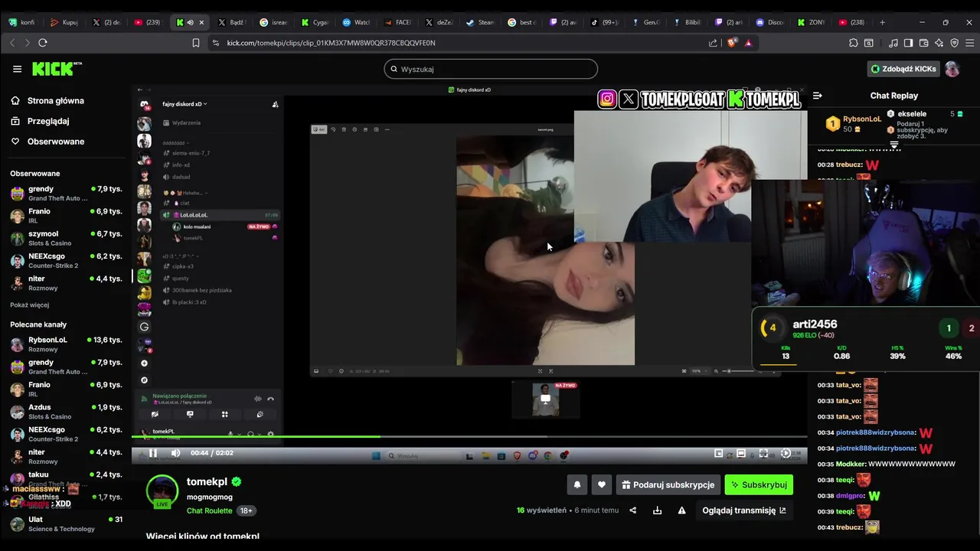Seek along the clip progress bar

coord(469,437)
